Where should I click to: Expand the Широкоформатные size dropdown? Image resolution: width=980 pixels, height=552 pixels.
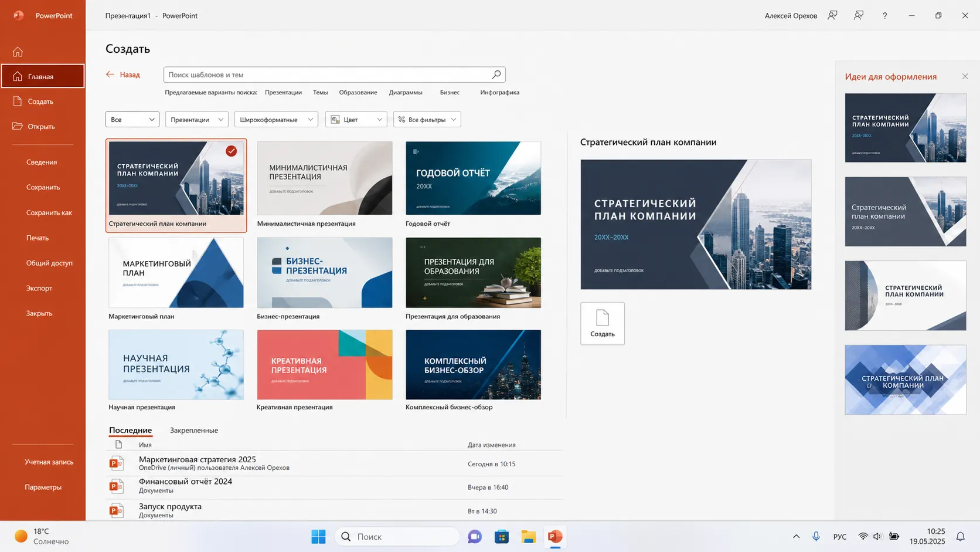click(x=276, y=120)
